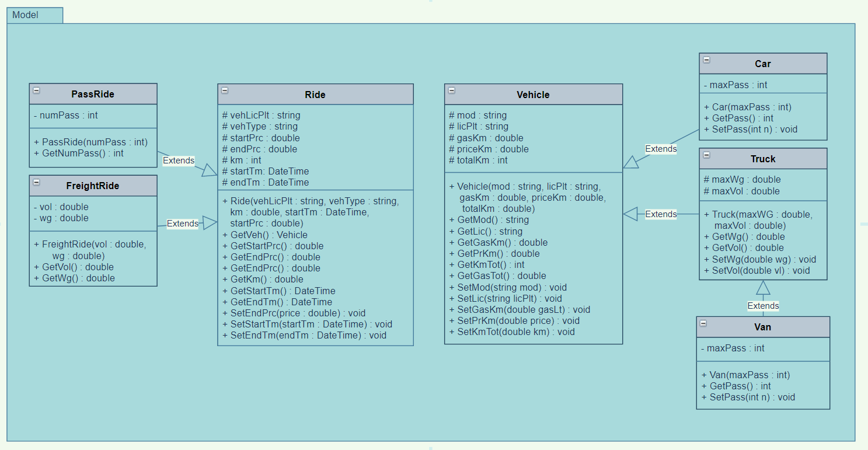Select '# priceKm : double' attribute

click(x=489, y=149)
